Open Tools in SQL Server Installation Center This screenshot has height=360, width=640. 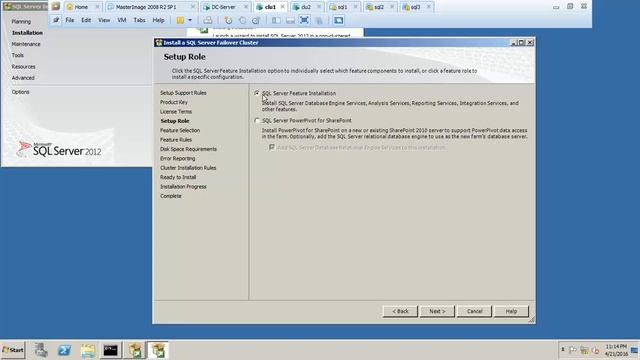point(18,55)
